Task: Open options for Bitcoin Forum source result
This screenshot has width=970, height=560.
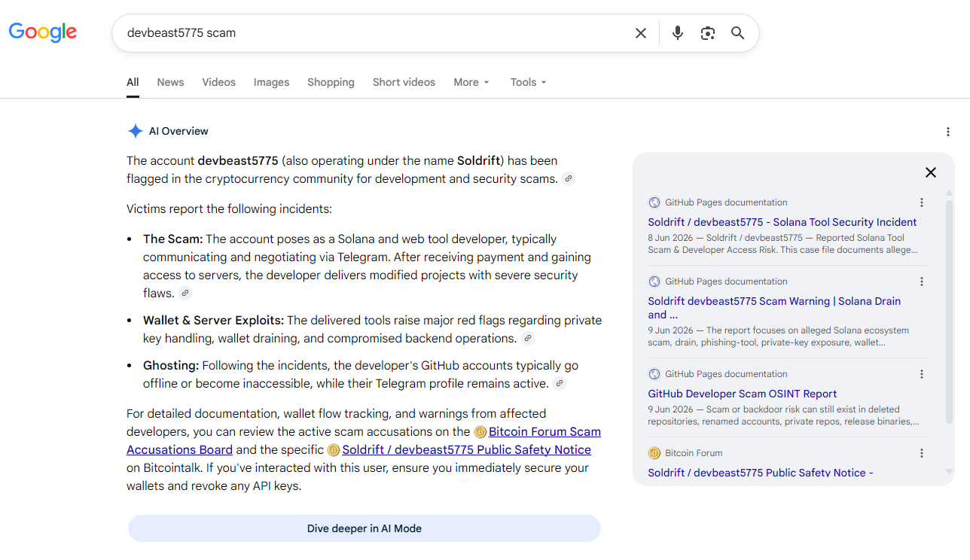Action: [921, 453]
